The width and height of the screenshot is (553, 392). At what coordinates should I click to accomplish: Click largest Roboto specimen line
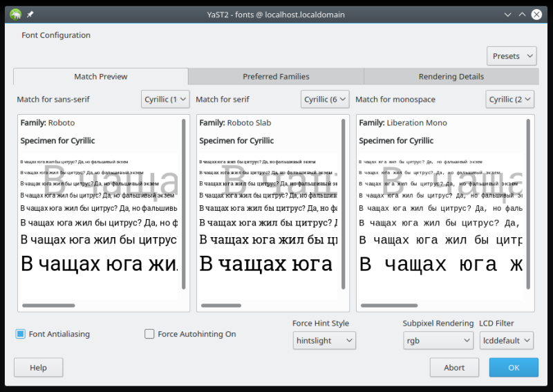99,263
